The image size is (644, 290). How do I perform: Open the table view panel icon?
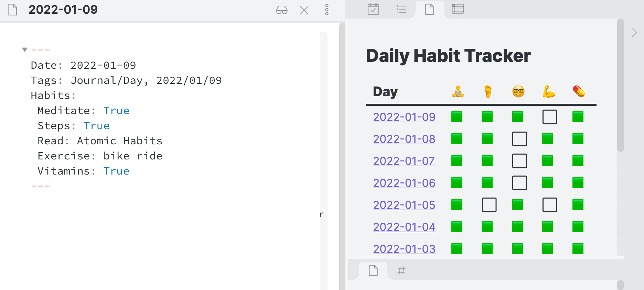pyautogui.click(x=458, y=9)
